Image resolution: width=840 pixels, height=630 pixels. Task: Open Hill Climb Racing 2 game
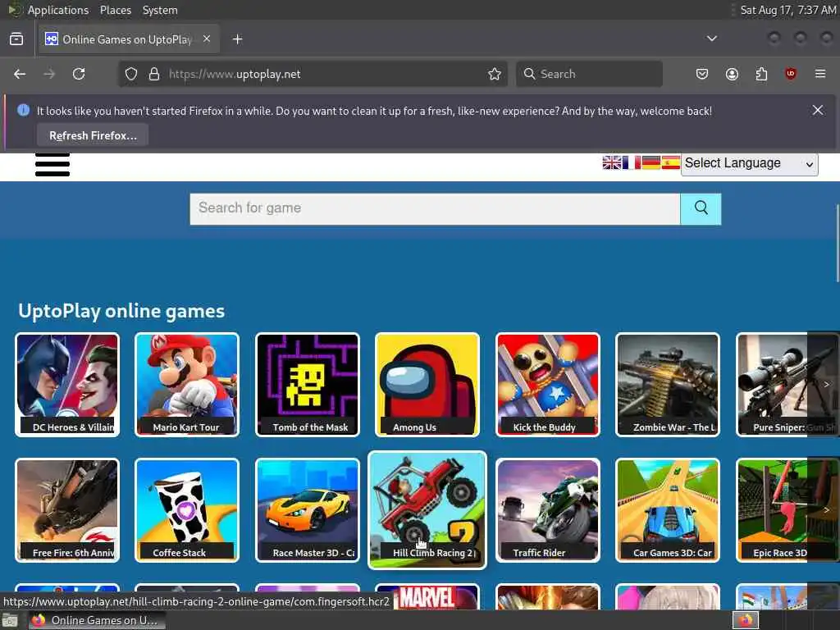427,510
